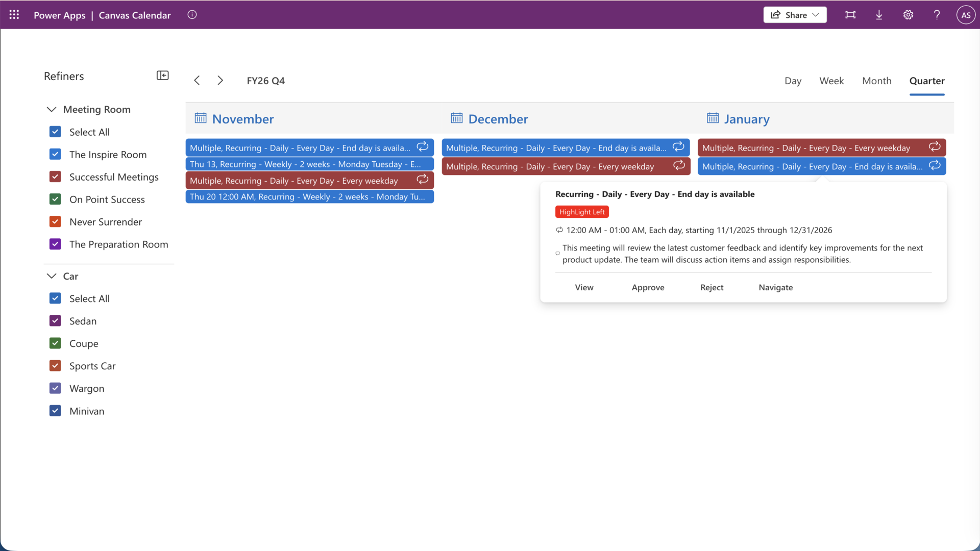Viewport: 980px width, 551px height.
Task: Uncheck the Sports Car checkbox
Action: 55,366
